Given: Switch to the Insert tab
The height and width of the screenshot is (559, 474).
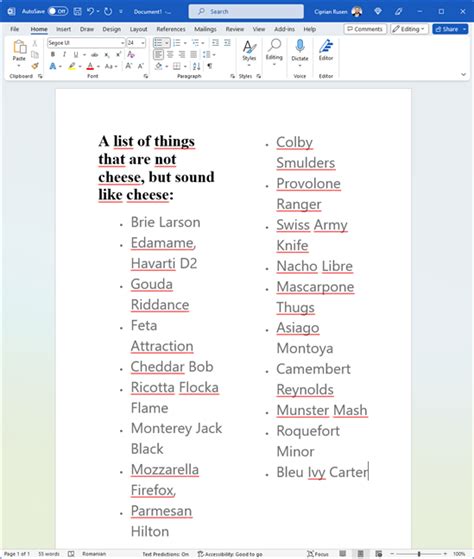Looking at the screenshot, I should coord(63,29).
